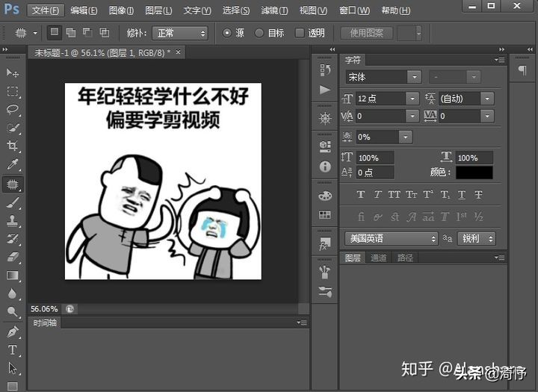Open the tracking dropdown arrow
The height and width of the screenshot is (392, 538).
(487, 116)
